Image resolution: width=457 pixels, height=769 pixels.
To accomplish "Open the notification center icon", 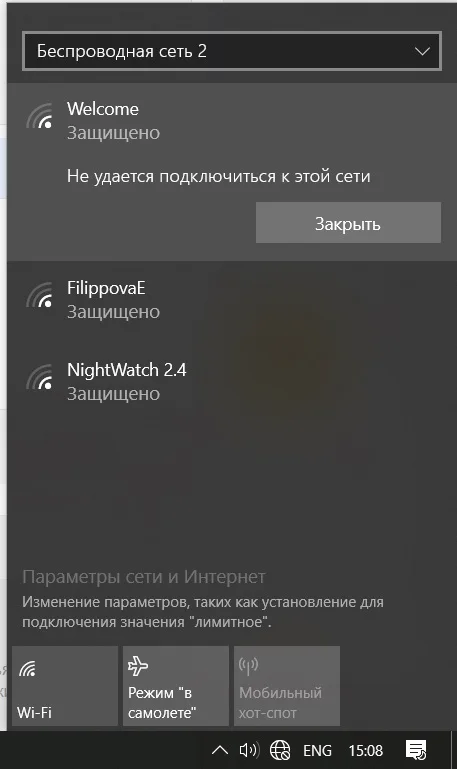I will pyautogui.click(x=416, y=750).
